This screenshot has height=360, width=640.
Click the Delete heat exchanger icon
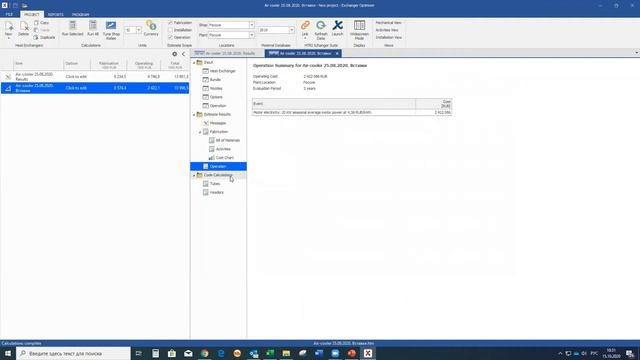point(24,27)
